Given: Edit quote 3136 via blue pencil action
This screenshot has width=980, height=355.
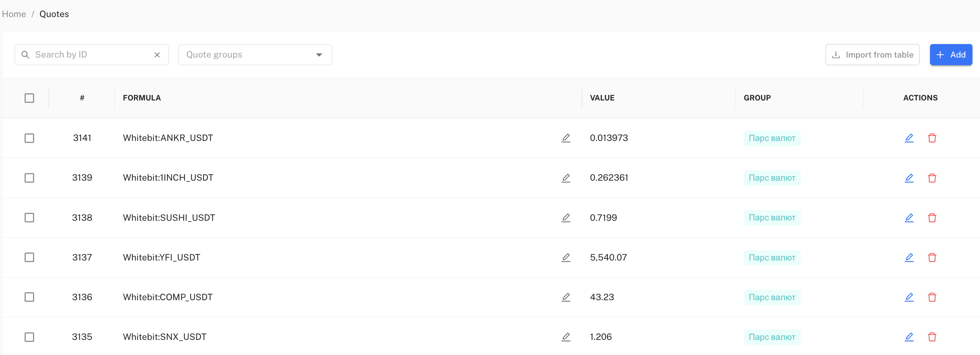Looking at the screenshot, I should 909,297.
